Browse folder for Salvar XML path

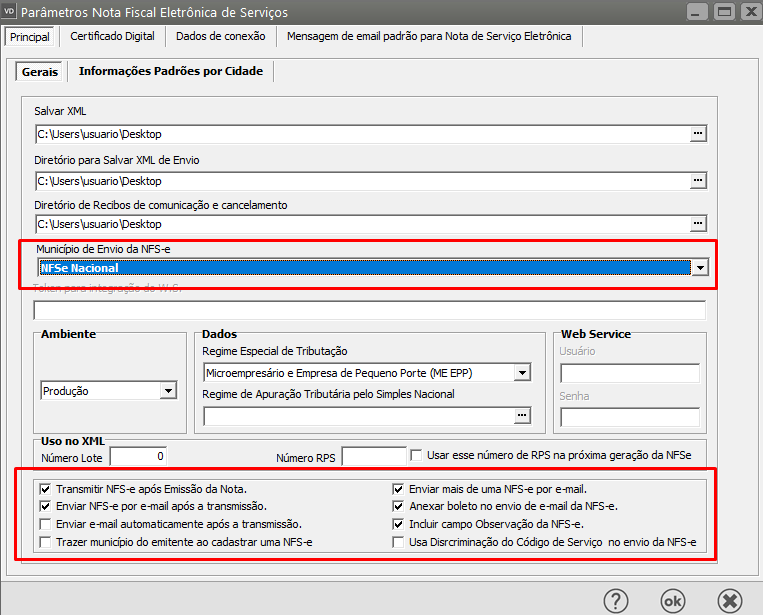tap(698, 133)
